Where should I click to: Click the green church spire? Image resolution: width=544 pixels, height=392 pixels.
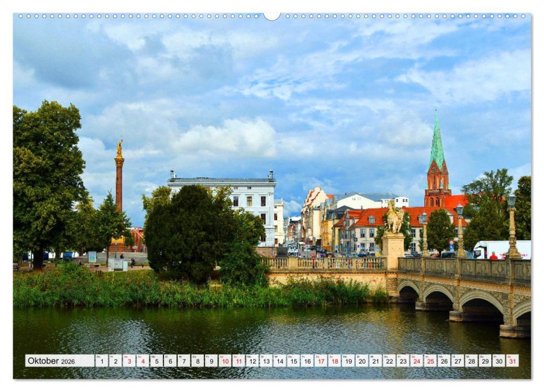click(x=436, y=144)
